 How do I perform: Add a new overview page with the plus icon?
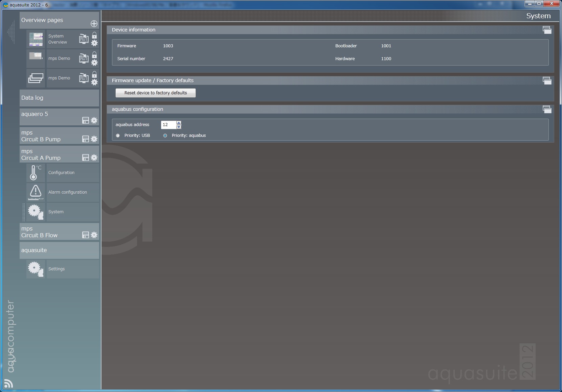(x=94, y=24)
